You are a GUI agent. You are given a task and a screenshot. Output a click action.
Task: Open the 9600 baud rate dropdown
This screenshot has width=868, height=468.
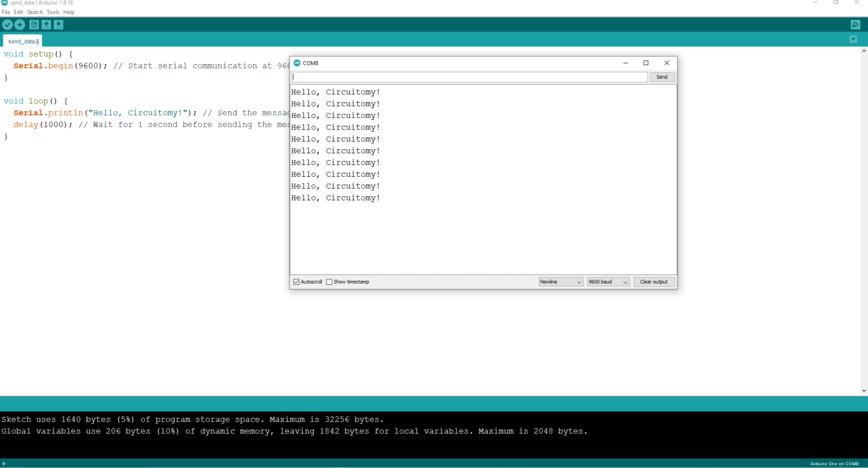tap(608, 281)
